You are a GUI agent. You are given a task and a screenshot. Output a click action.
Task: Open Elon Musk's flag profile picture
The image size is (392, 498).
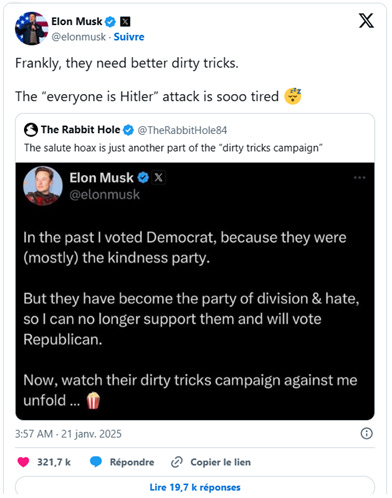32,29
